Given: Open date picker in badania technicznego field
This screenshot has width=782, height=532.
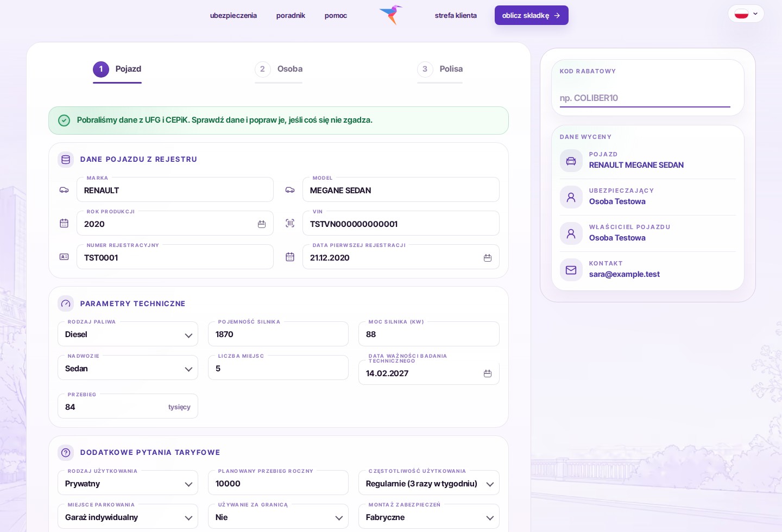Looking at the screenshot, I should point(488,373).
